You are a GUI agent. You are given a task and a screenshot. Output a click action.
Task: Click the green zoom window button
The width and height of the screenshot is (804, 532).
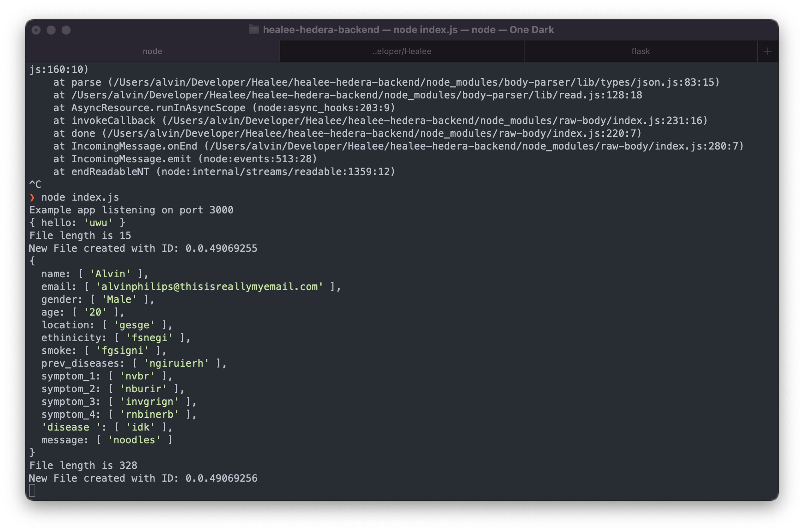(66, 30)
